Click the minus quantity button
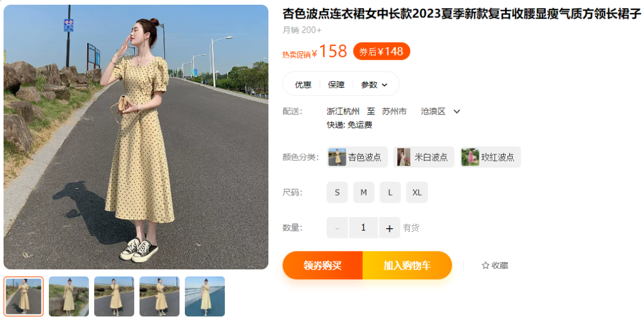Viewport: 644px width, 320px height. [337, 228]
